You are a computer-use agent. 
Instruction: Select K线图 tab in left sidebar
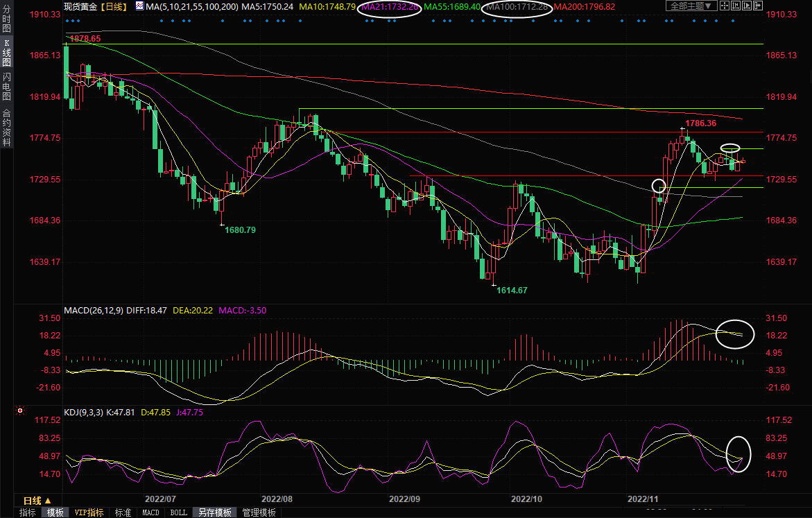click(6, 56)
